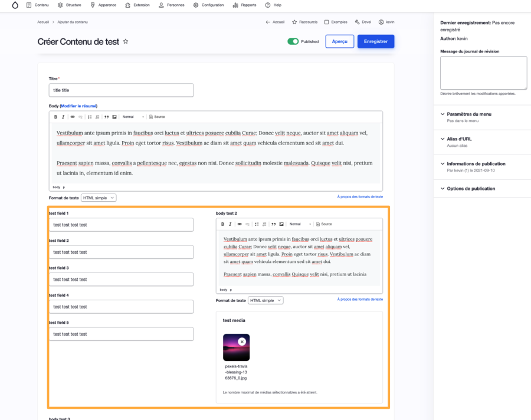Remove the test media image with X
The width and height of the screenshot is (531, 420).
tap(242, 342)
